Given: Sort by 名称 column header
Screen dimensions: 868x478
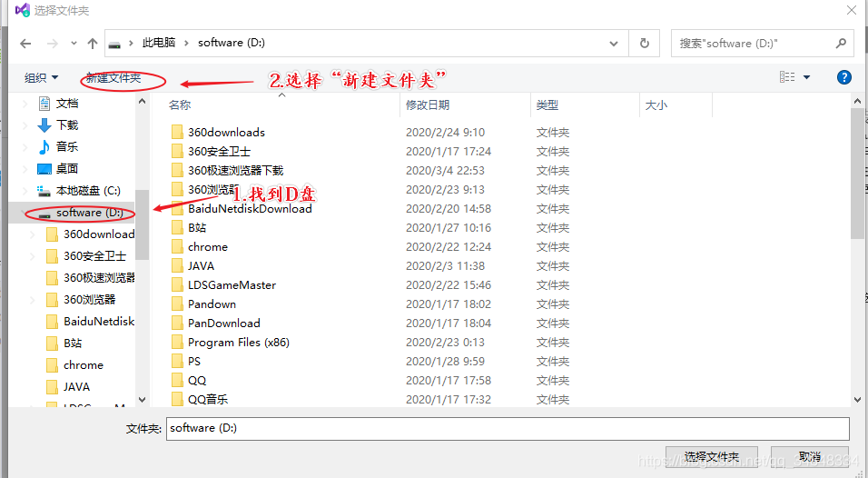Looking at the screenshot, I should point(180,105).
